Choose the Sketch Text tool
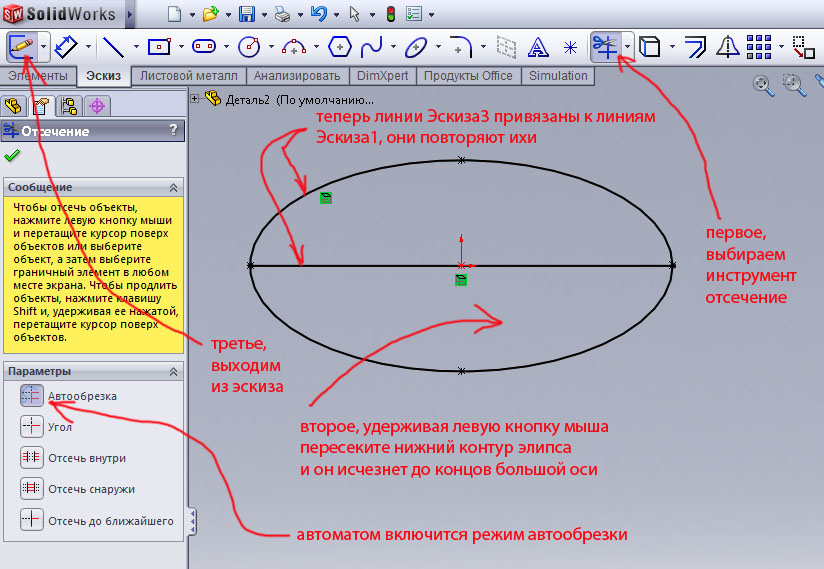Image resolution: width=824 pixels, height=569 pixels. click(x=538, y=46)
